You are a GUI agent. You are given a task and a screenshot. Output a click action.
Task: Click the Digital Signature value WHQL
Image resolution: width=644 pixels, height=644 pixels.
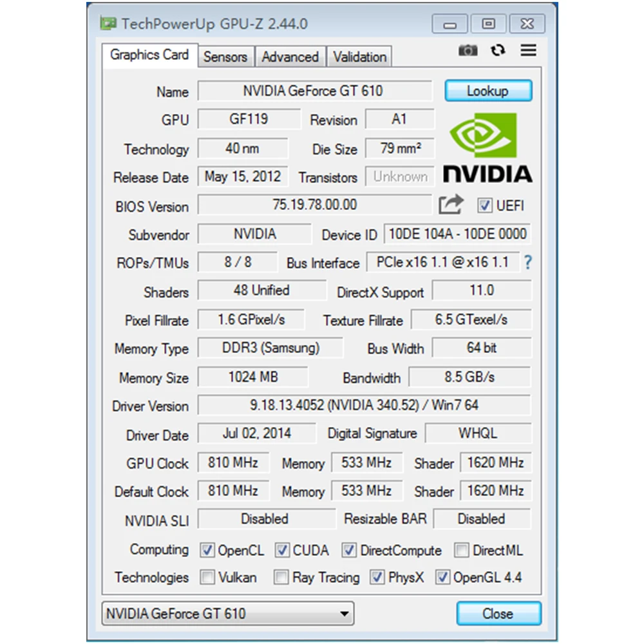coord(478,433)
